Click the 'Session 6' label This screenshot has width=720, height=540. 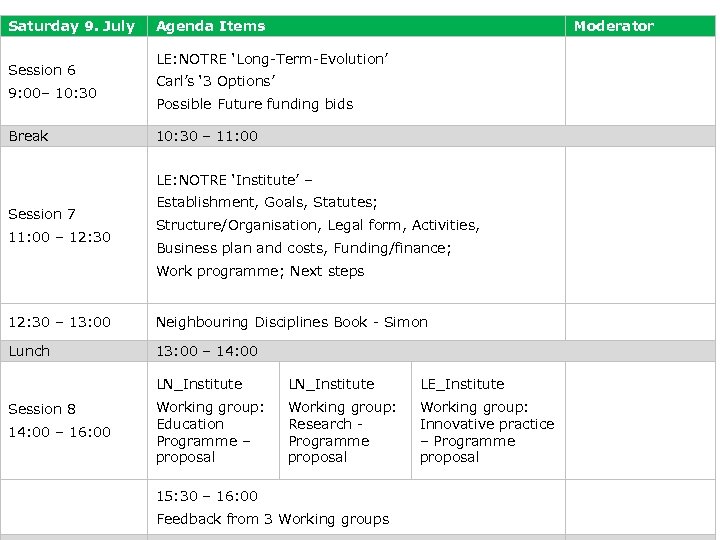pos(42,70)
